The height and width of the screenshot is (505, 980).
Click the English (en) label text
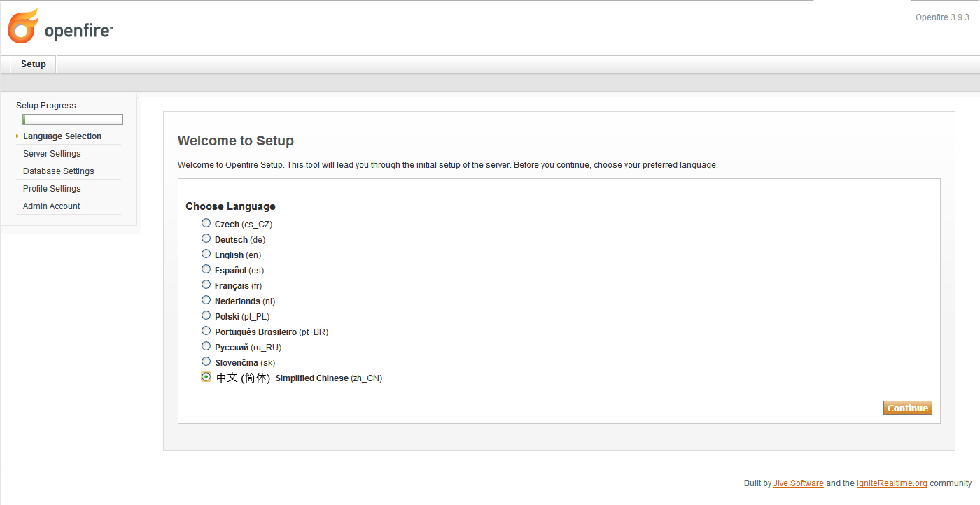[238, 255]
